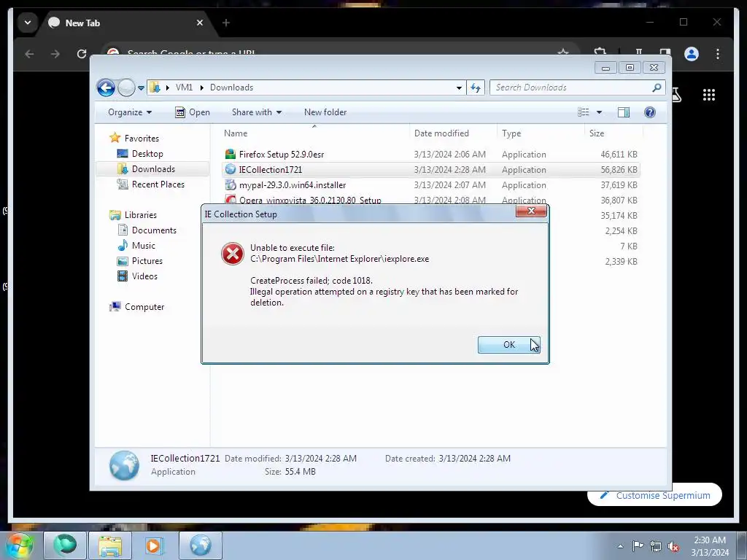The height and width of the screenshot is (560, 747).
Task: Click the 56,826 KB size cell
Action: (x=619, y=170)
